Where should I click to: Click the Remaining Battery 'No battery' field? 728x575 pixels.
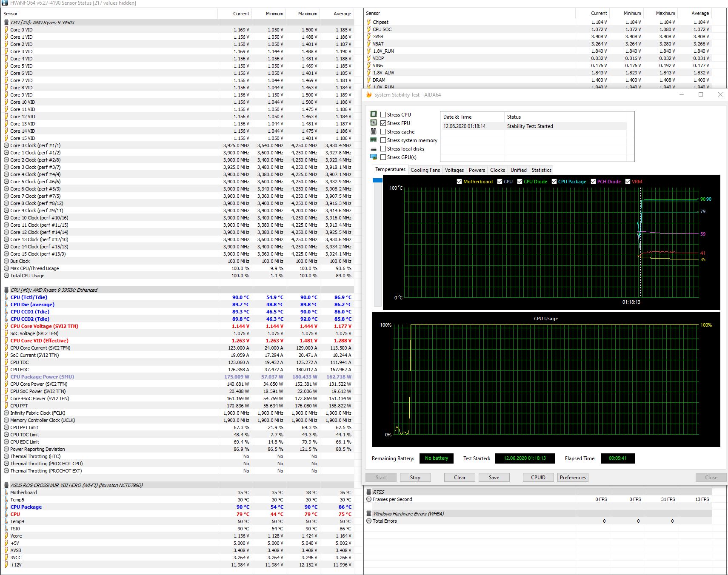coord(437,458)
